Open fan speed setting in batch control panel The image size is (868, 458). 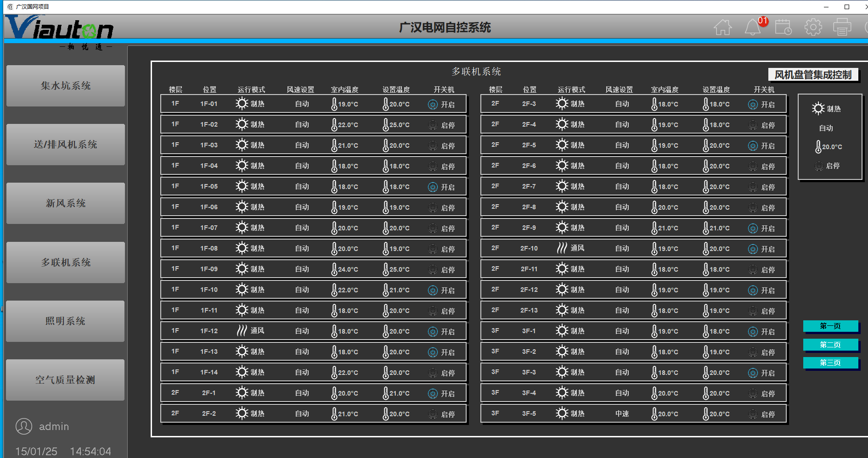tap(826, 128)
